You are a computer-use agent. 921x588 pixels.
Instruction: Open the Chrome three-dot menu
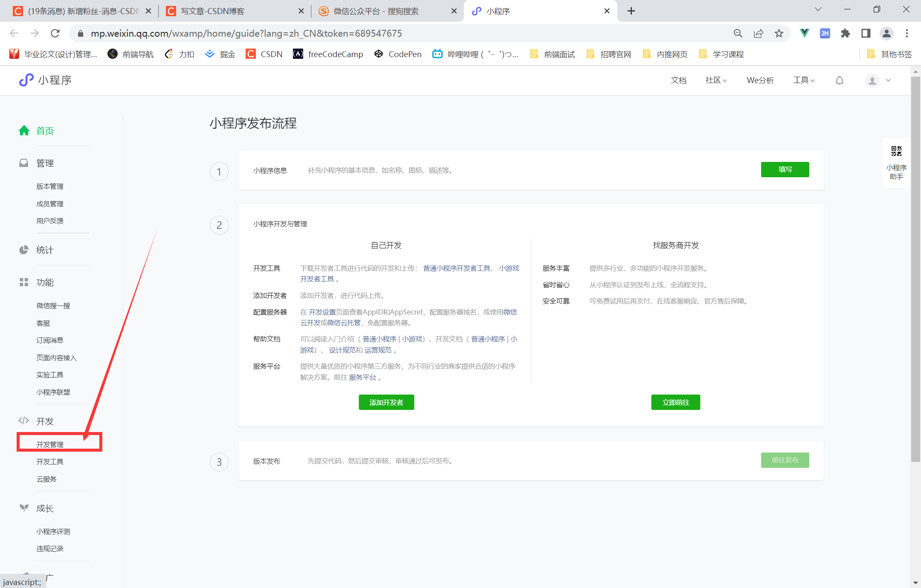tap(907, 33)
